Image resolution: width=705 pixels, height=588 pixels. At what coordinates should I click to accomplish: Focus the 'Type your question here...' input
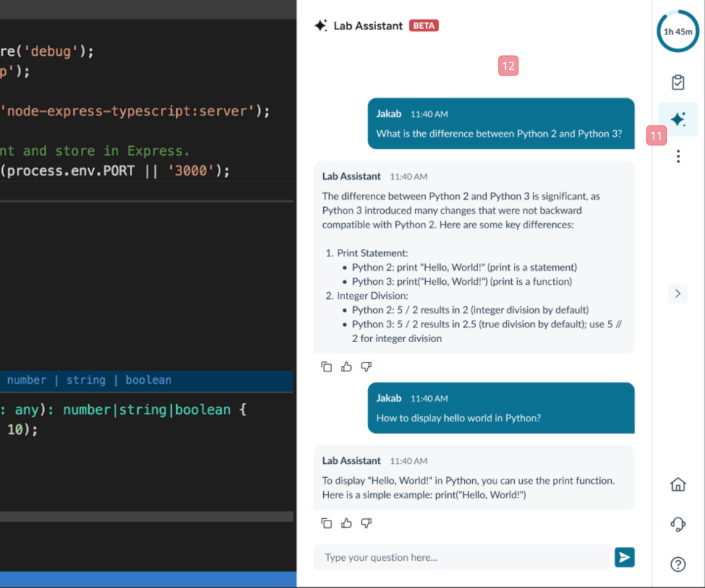coord(461,557)
